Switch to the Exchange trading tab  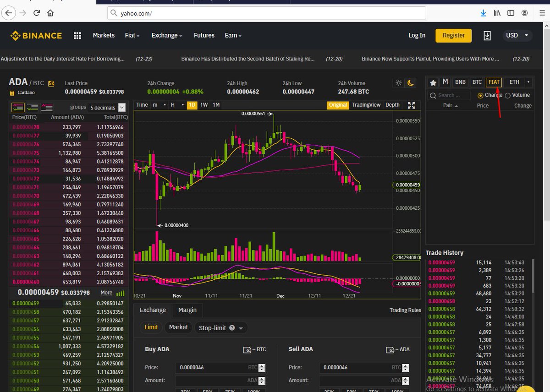[x=153, y=310]
